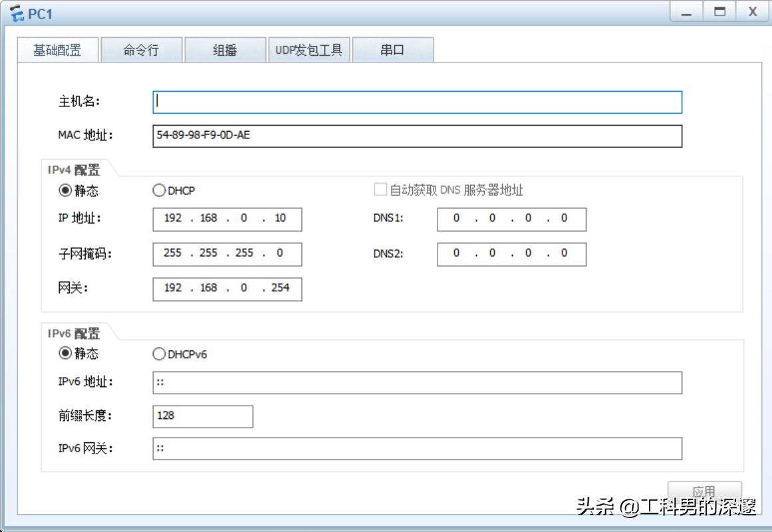Click the 主机名 label text
The height and width of the screenshot is (532, 772).
[78, 102]
